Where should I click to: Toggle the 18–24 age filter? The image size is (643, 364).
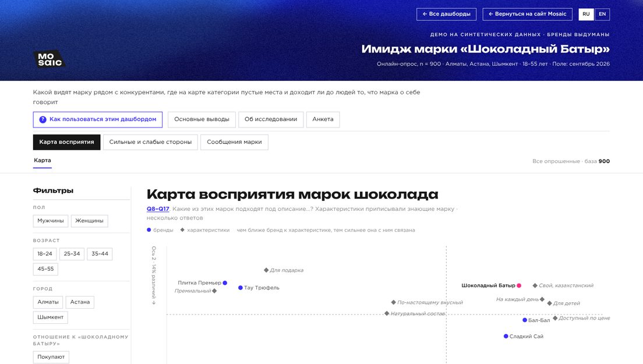pos(45,254)
